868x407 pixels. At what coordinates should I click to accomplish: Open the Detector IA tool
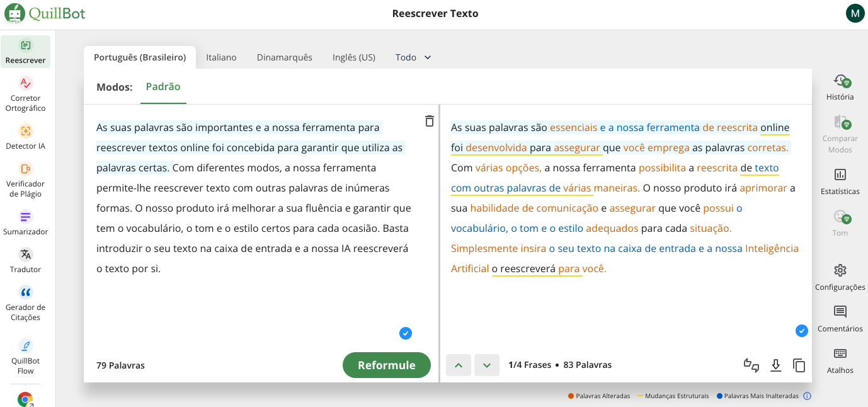click(25, 136)
